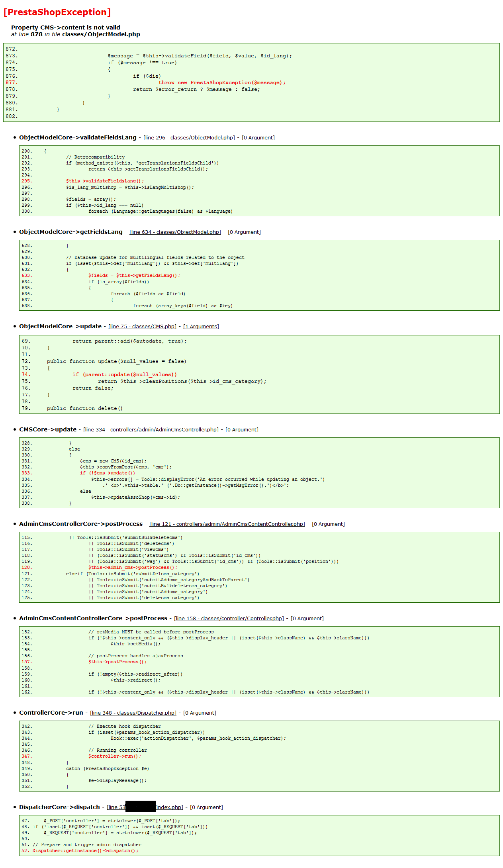
Task: Click '// Execute hook dispatcher' comment line
Action: 125,727
